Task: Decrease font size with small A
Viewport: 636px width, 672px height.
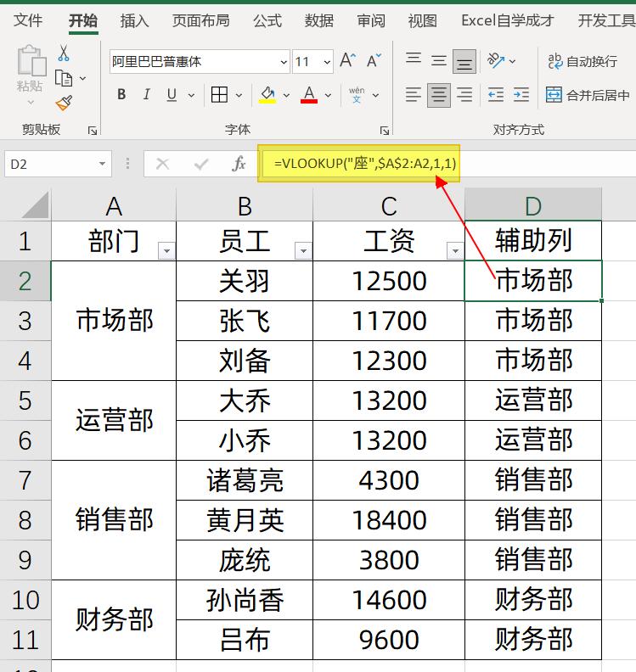Action: tap(374, 61)
